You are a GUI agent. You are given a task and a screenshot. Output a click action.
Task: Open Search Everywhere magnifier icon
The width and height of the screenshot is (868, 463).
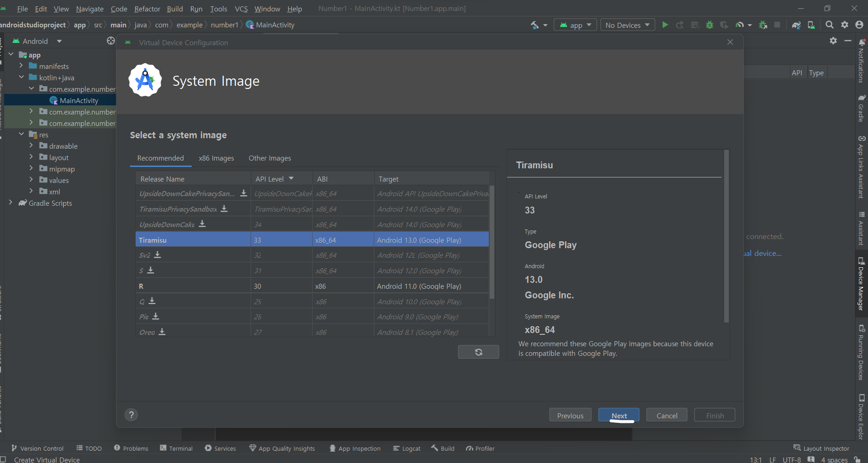(830, 25)
